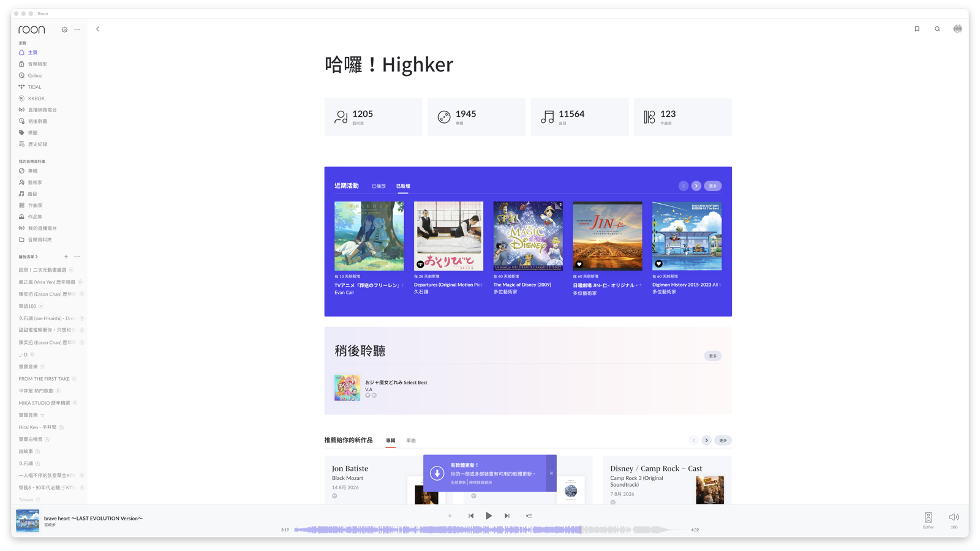This screenshot has height=551, width=980.
Task: Open the volume control at 100
Action: pos(954,520)
